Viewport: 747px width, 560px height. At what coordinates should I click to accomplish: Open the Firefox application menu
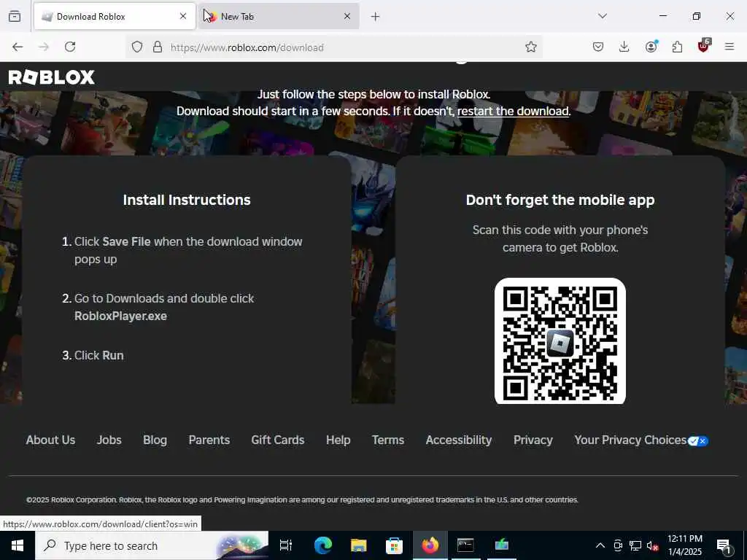click(x=729, y=47)
